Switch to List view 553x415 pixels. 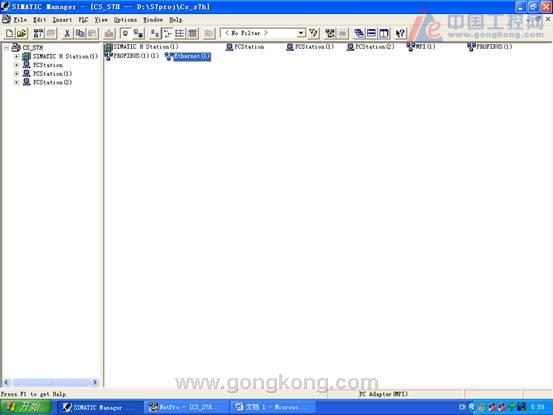180,33
